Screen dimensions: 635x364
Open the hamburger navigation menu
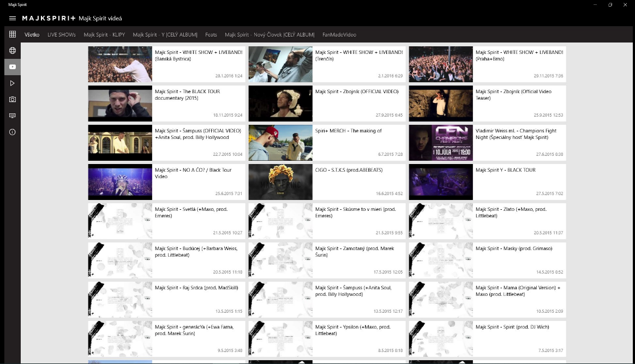pyautogui.click(x=12, y=18)
